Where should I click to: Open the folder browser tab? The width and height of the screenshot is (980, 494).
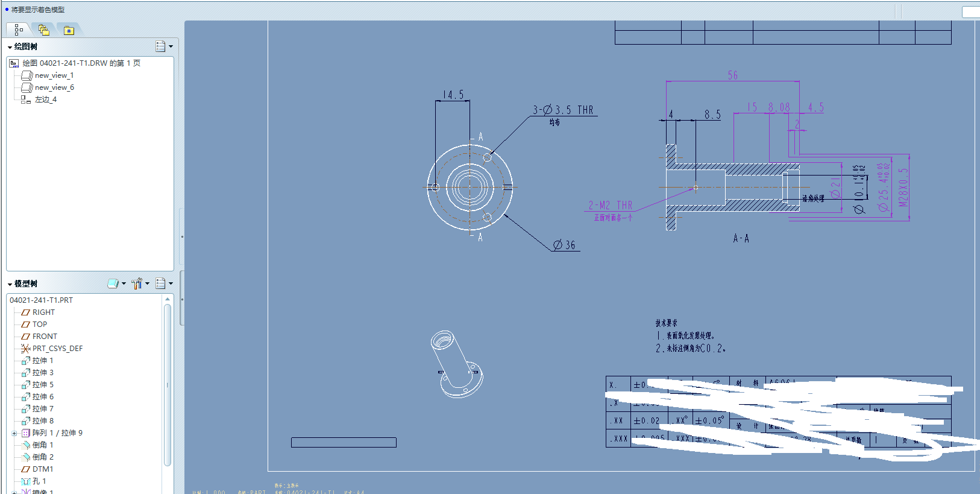pos(43,30)
